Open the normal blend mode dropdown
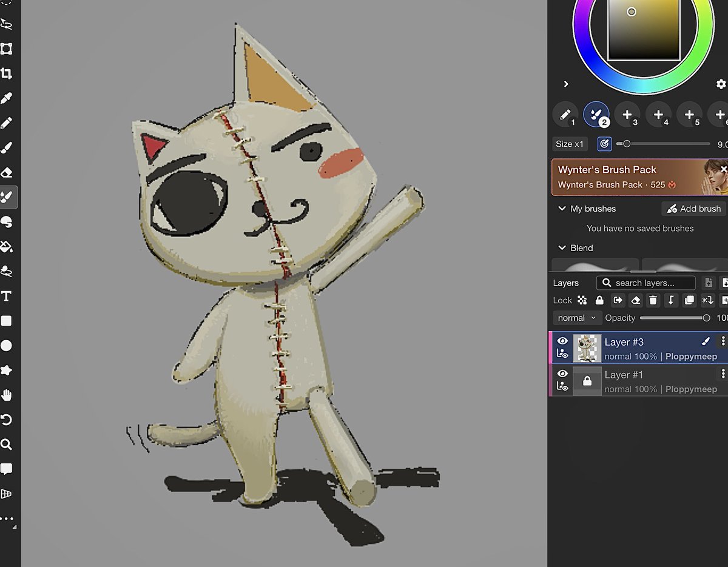Image resolution: width=728 pixels, height=567 pixels. tap(577, 318)
